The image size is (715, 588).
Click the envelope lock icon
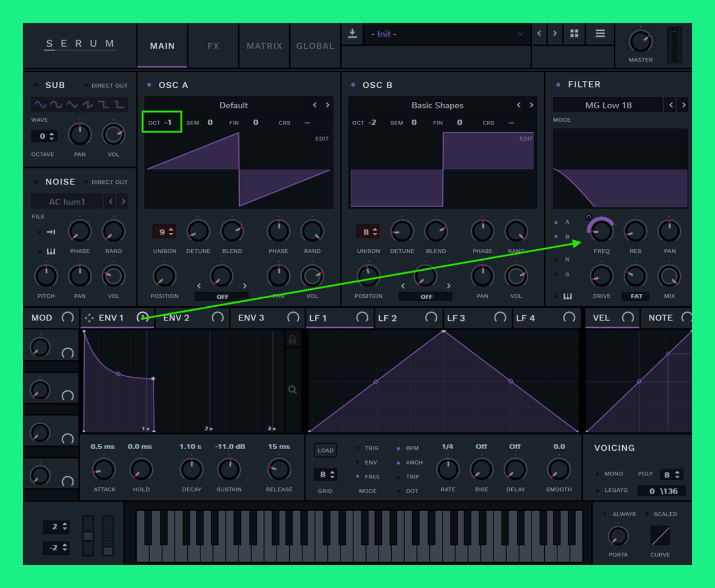pyautogui.click(x=293, y=340)
